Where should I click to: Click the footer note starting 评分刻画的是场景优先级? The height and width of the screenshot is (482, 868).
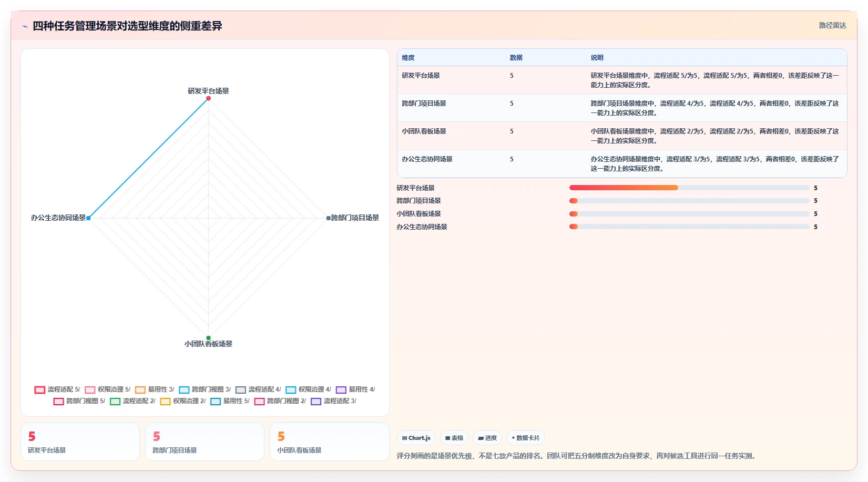click(x=577, y=456)
